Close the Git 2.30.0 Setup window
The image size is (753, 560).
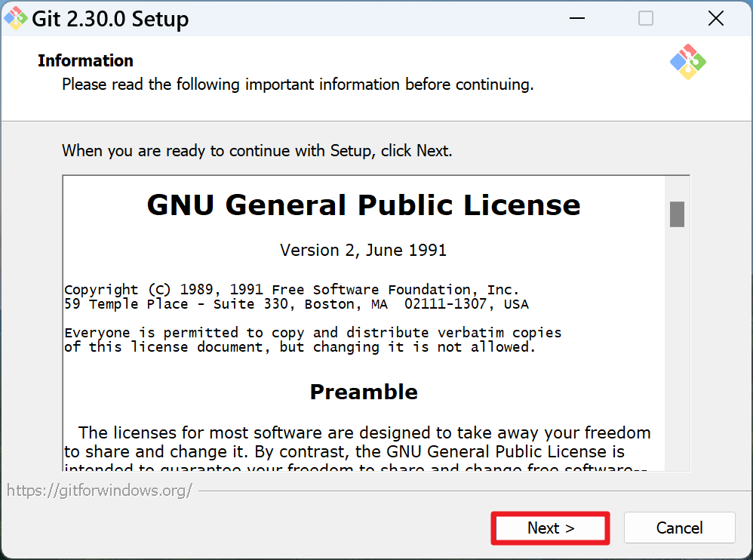coord(715,19)
